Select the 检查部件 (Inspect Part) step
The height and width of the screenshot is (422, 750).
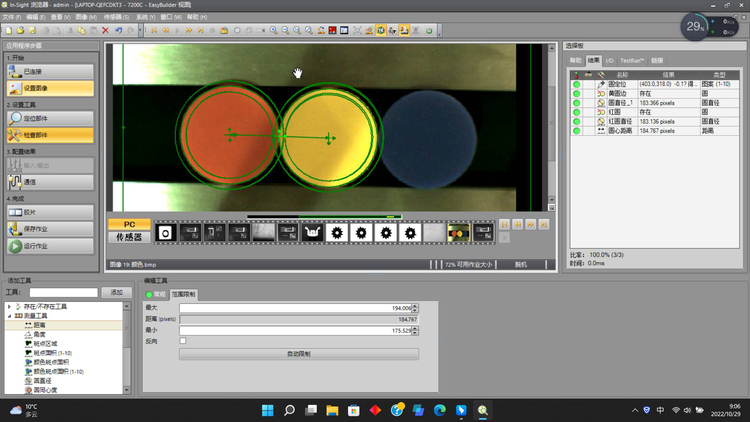pos(51,135)
